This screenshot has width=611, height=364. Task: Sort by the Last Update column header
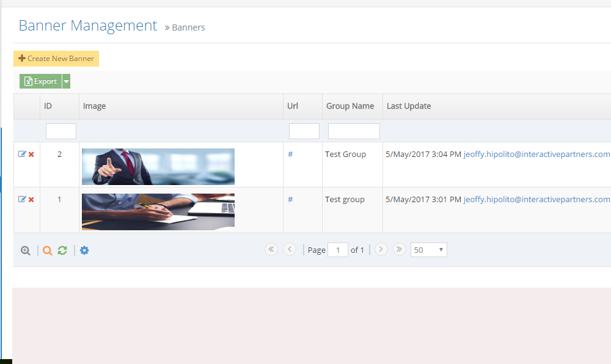click(x=409, y=106)
